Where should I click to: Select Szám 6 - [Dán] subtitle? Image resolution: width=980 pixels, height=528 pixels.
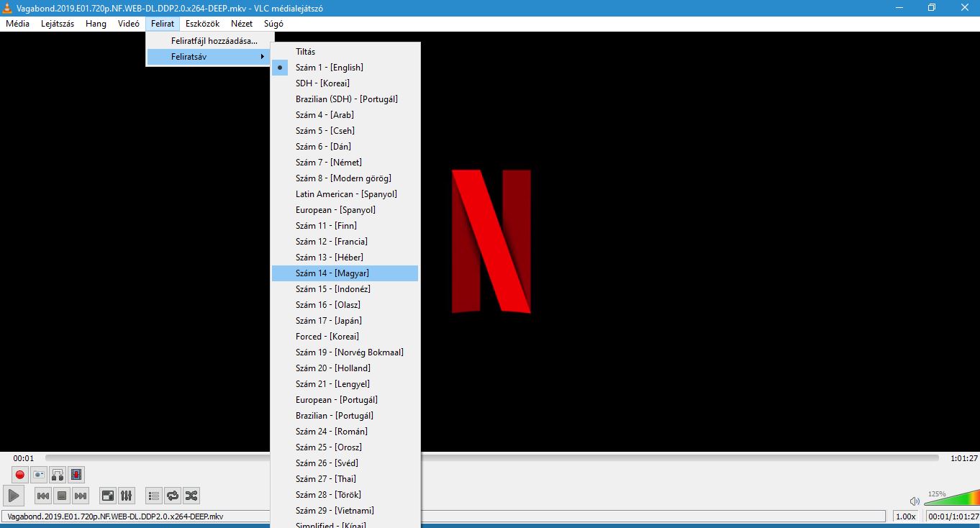coord(345,147)
